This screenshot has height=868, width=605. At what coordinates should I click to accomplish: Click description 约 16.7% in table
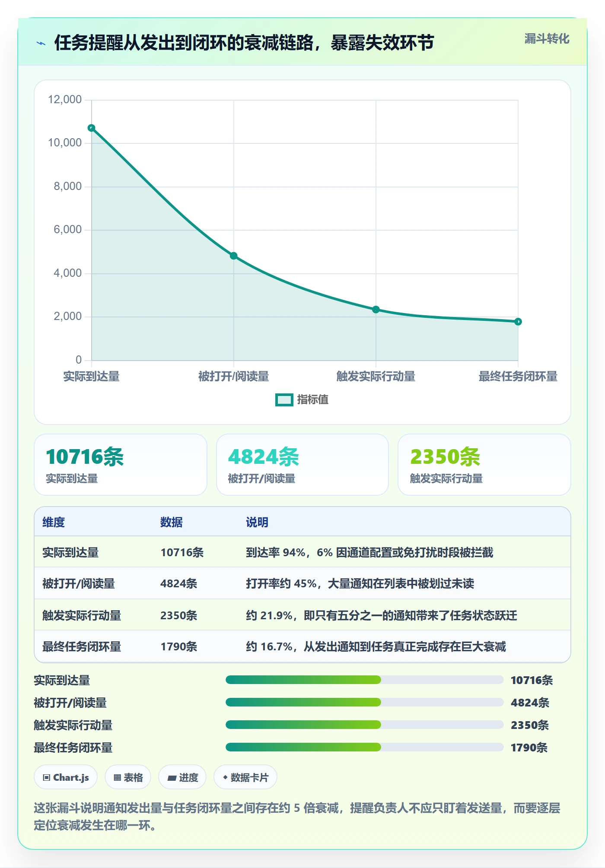[376, 646]
